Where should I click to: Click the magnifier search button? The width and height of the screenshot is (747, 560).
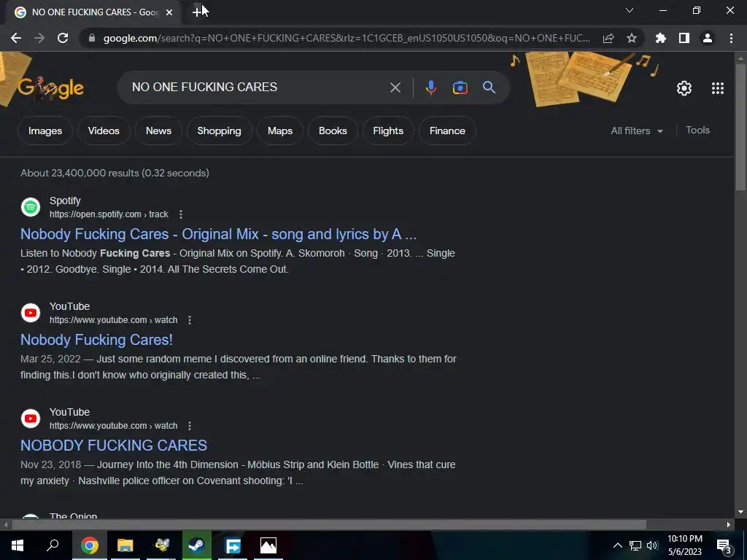coord(489,87)
